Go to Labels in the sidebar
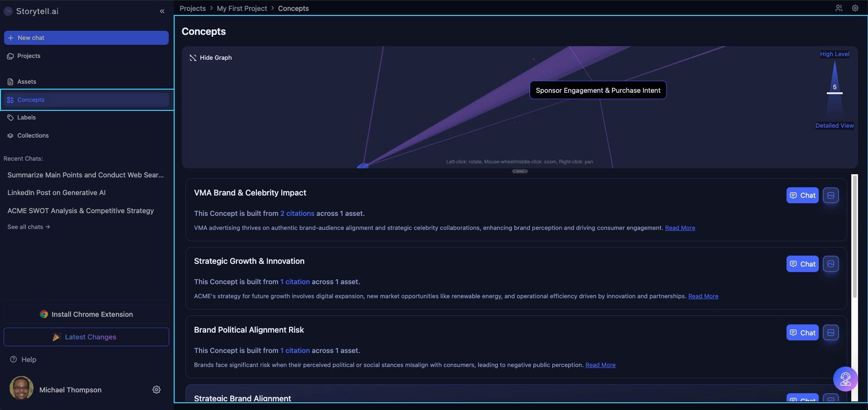This screenshot has height=410, width=868. click(x=26, y=118)
